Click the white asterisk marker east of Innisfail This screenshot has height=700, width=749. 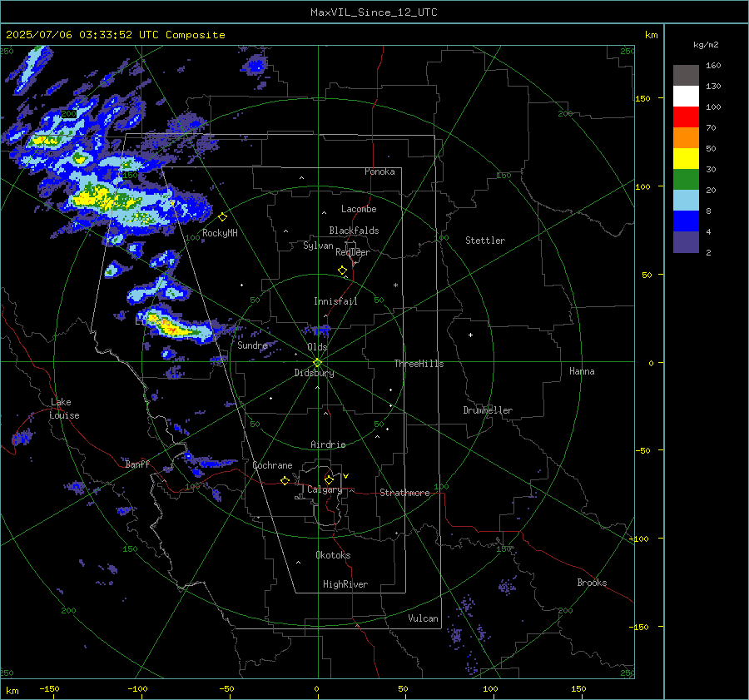(395, 285)
